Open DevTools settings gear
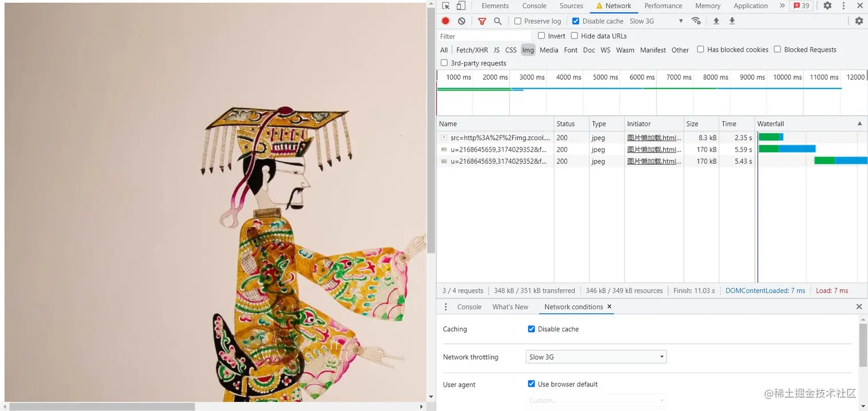 pos(827,6)
